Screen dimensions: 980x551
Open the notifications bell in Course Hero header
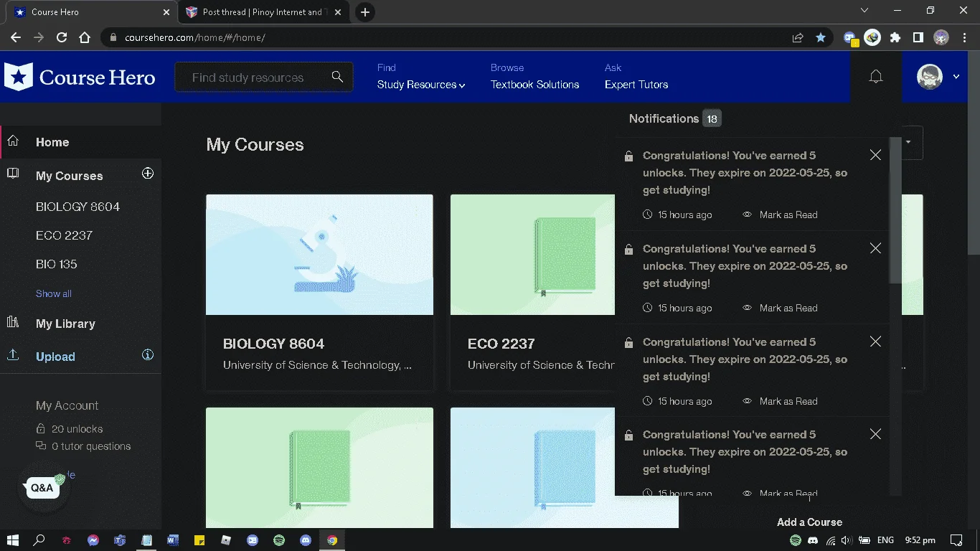click(x=876, y=77)
